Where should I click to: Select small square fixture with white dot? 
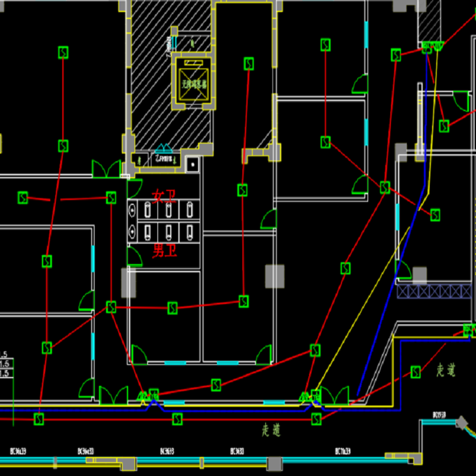(193, 165)
